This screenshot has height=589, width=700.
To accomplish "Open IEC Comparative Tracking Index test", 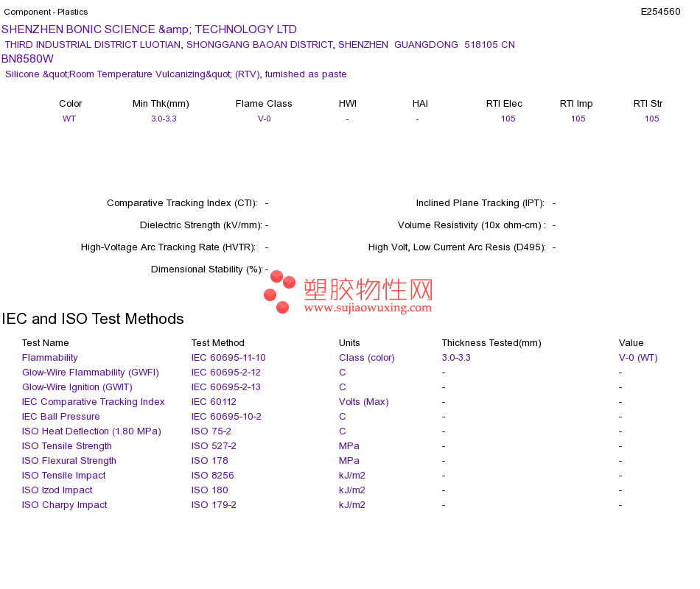I will coord(94,402).
